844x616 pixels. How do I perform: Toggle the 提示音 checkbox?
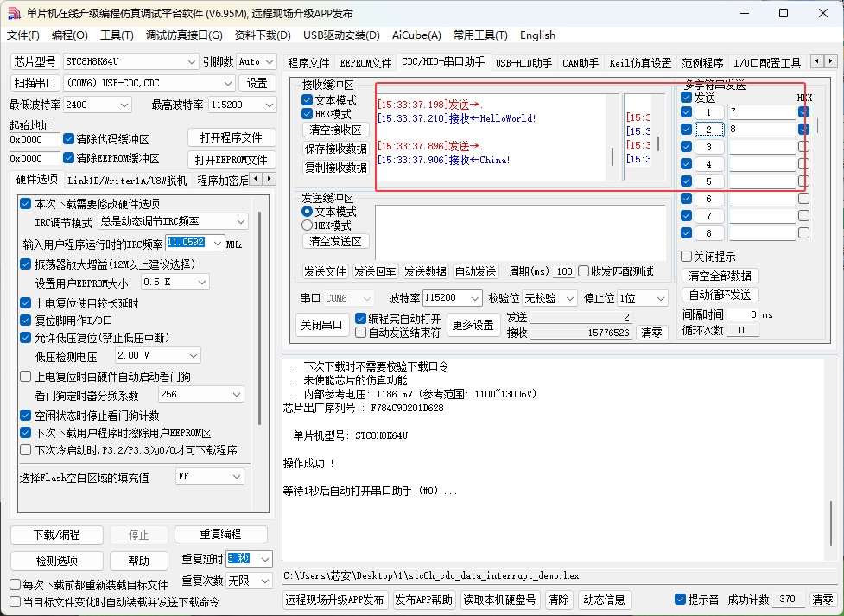pos(680,600)
